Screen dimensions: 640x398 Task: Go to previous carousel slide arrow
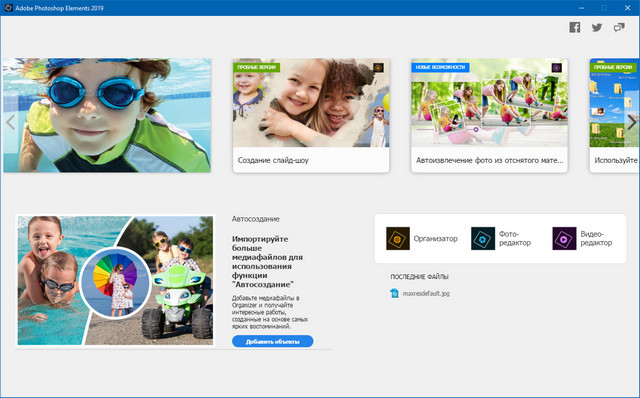tap(11, 122)
